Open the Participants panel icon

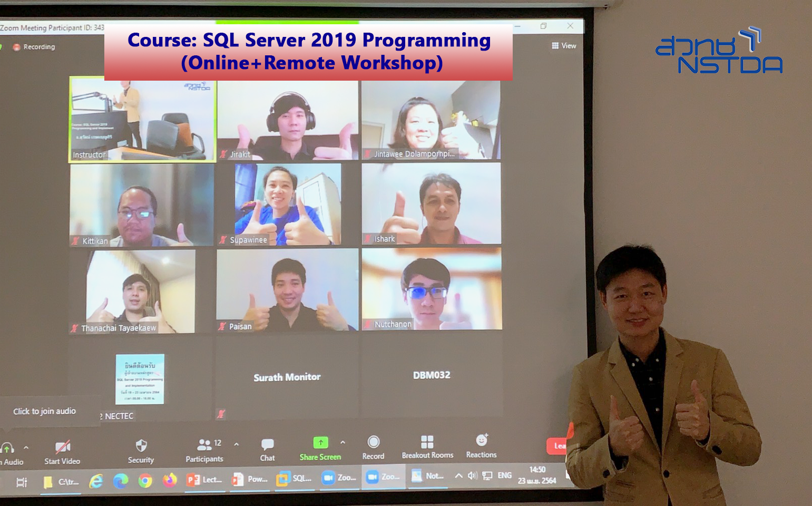coord(204,445)
